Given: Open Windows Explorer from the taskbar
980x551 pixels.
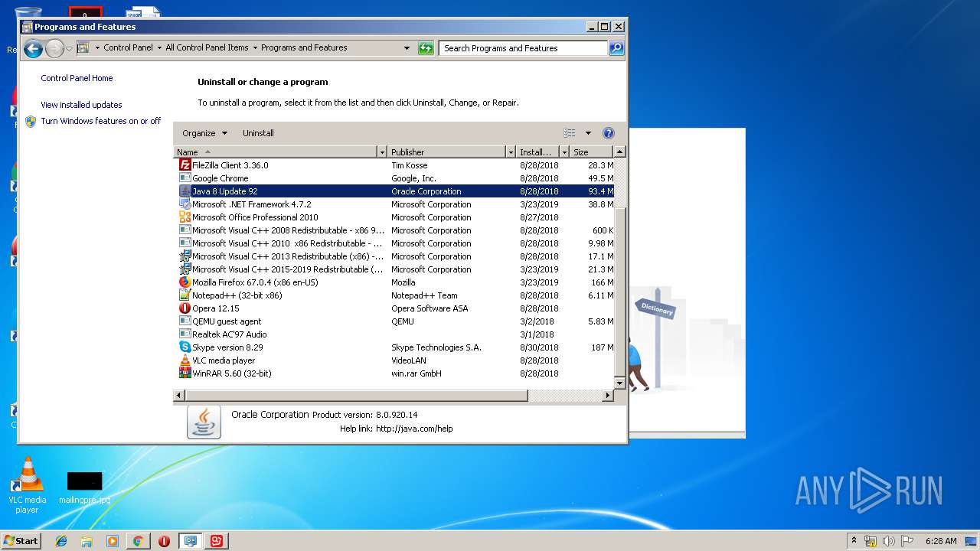Looking at the screenshot, I should 87,541.
